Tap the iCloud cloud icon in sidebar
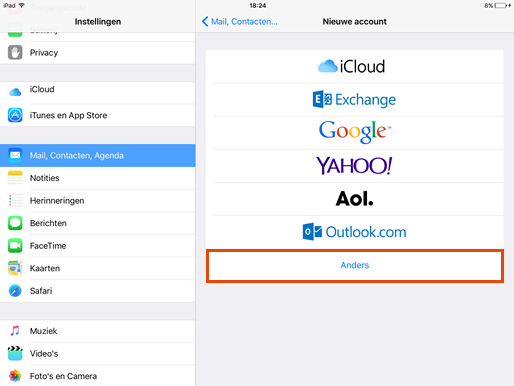The height and width of the screenshot is (386, 514). pyautogui.click(x=15, y=92)
